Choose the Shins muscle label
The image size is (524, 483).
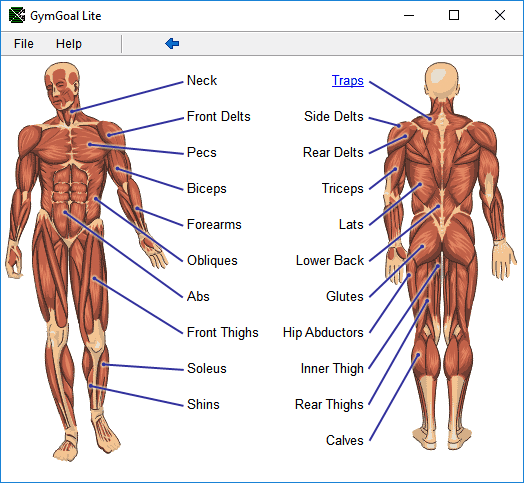203,404
